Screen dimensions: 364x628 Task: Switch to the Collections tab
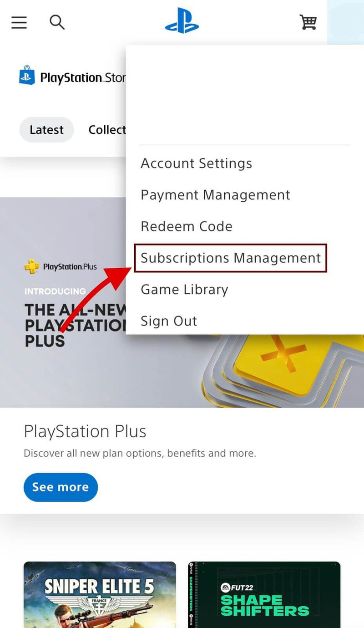tap(107, 130)
